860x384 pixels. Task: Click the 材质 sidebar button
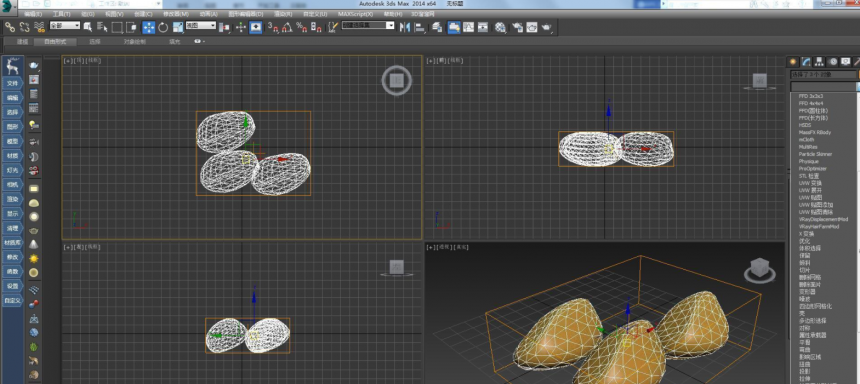point(13,156)
